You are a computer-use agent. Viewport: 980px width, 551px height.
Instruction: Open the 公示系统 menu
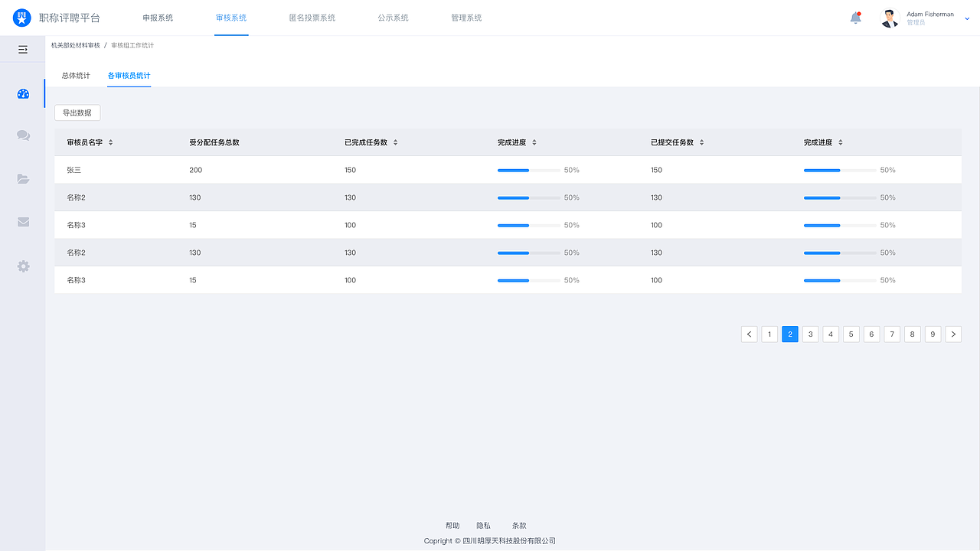coord(393,18)
